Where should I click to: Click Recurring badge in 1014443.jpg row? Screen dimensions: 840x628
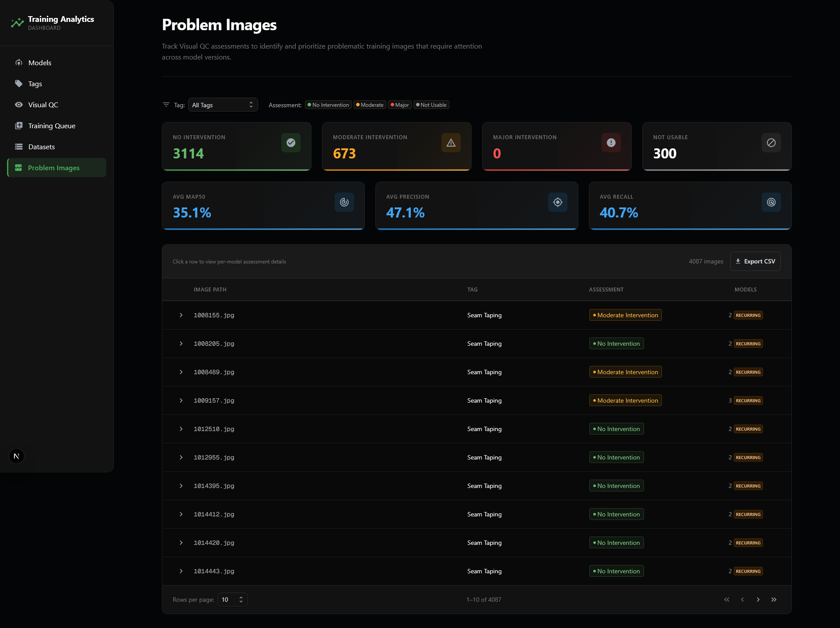click(748, 571)
